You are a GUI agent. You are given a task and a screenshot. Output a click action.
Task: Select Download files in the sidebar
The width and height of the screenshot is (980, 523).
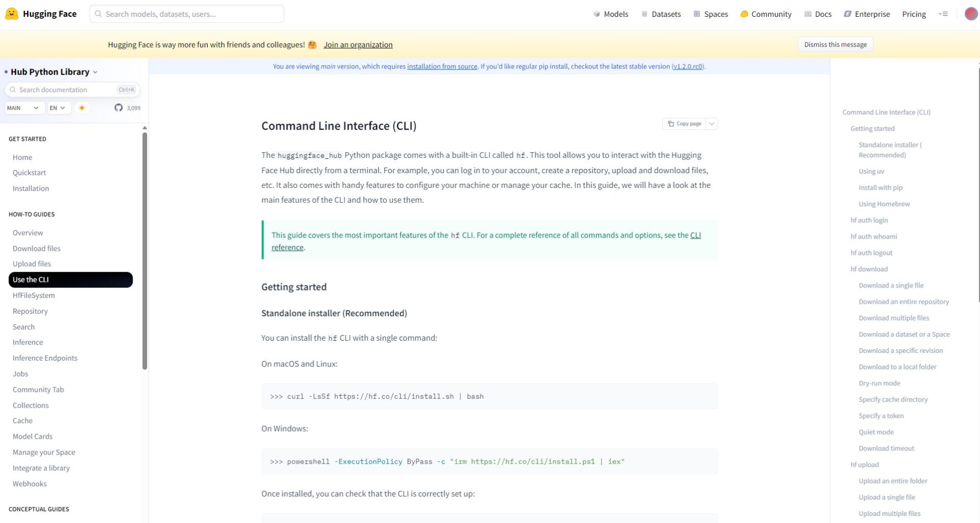point(36,248)
